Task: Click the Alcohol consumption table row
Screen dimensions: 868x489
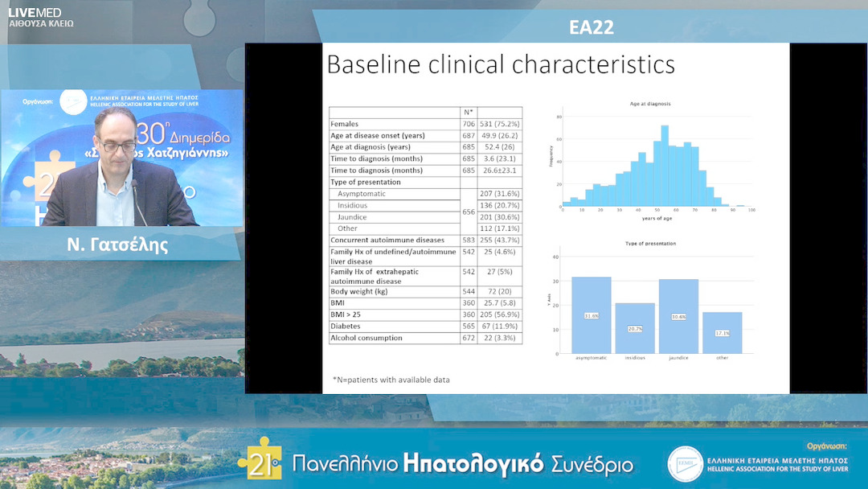Action: (x=425, y=338)
